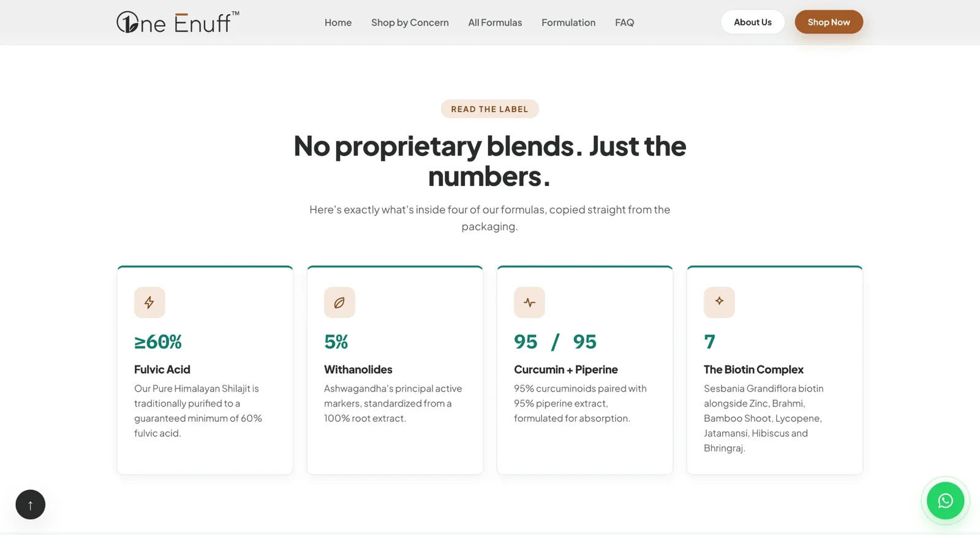Click the 95% curcuminoids description text
Image resolution: width=980 pixels, height=535 pixels.
click(x=580, y=403)
